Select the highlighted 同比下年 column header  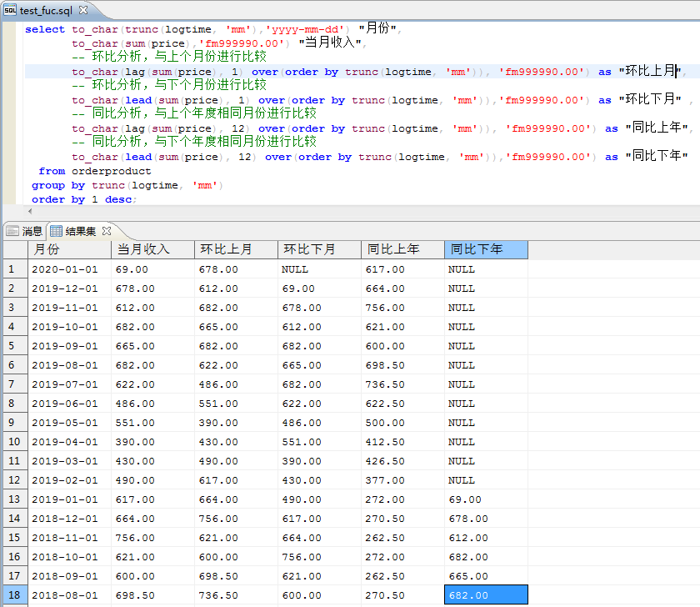click(486, 249)
